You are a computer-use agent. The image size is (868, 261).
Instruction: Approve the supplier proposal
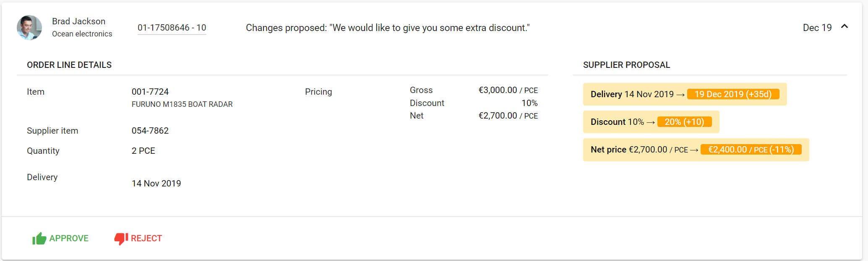(60, 238)
